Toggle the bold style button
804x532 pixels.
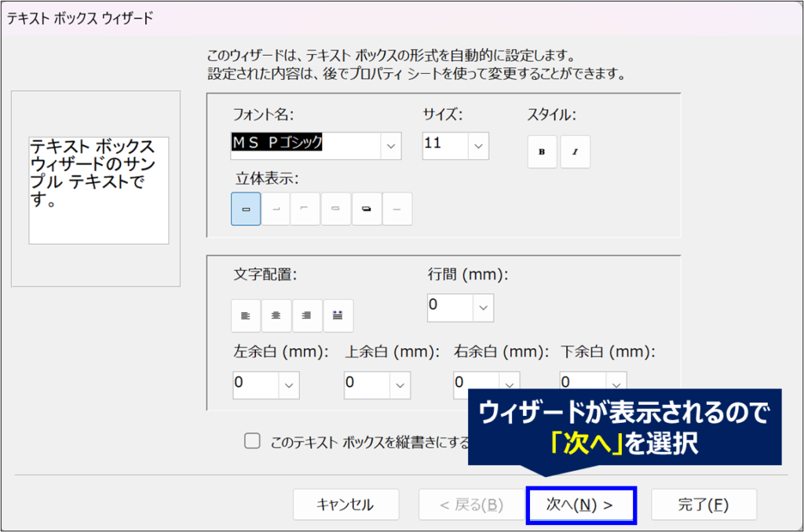(542, 152)
